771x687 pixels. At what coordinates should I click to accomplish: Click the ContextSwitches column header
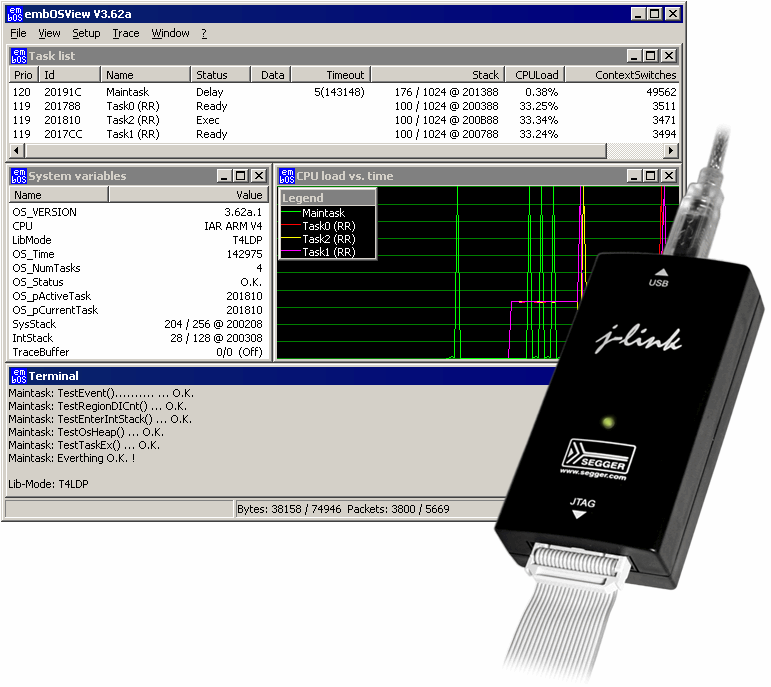623,75
